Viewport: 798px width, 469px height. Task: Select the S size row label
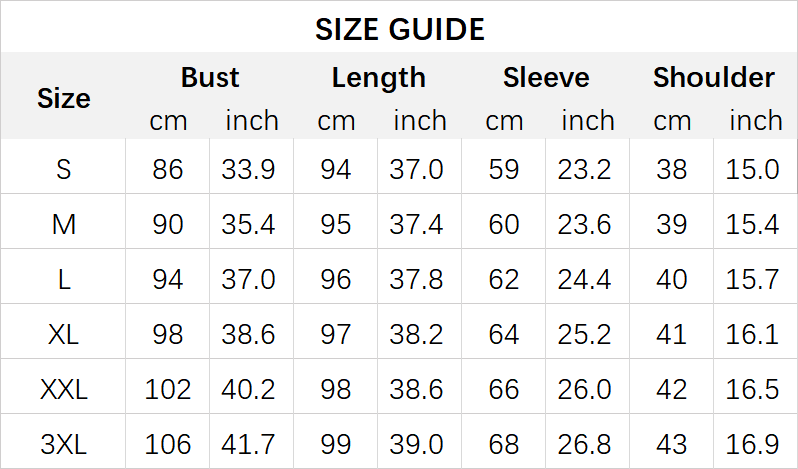(x=63, y=169)
